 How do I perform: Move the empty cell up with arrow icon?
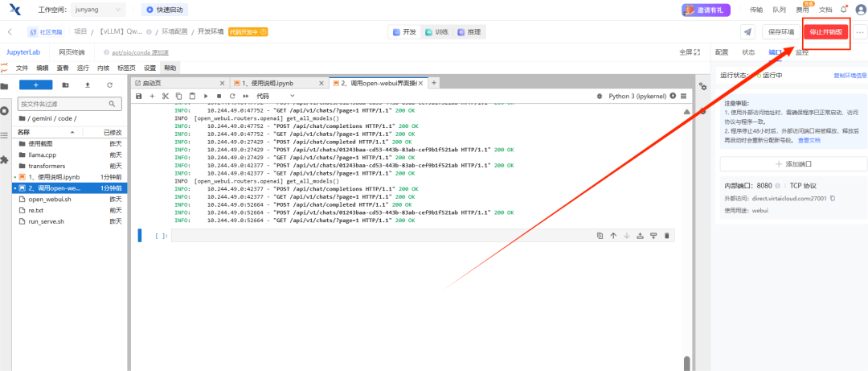tap(613, 236)
